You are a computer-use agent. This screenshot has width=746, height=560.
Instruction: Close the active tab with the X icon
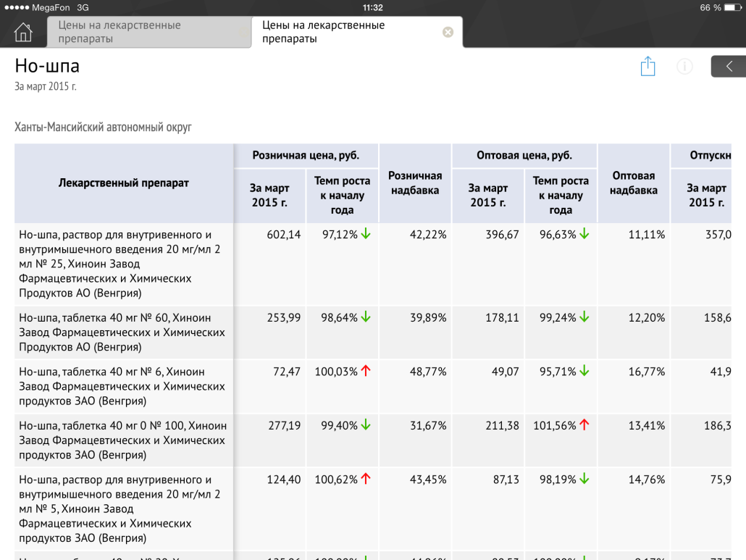448,32
